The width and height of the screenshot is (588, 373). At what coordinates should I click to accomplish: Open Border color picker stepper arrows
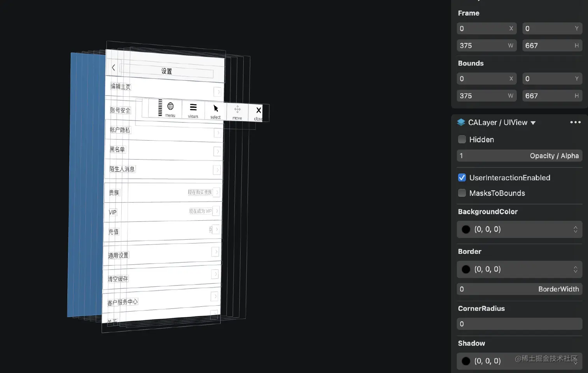click(x=576, y=269)
